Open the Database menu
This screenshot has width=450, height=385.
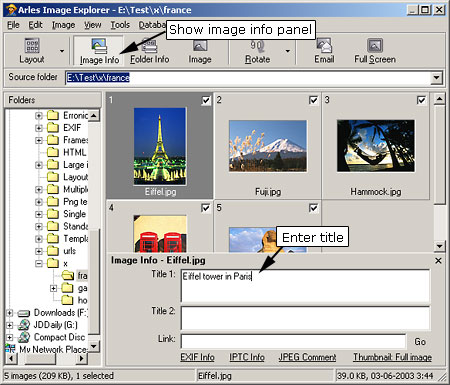tap(152, 25)
